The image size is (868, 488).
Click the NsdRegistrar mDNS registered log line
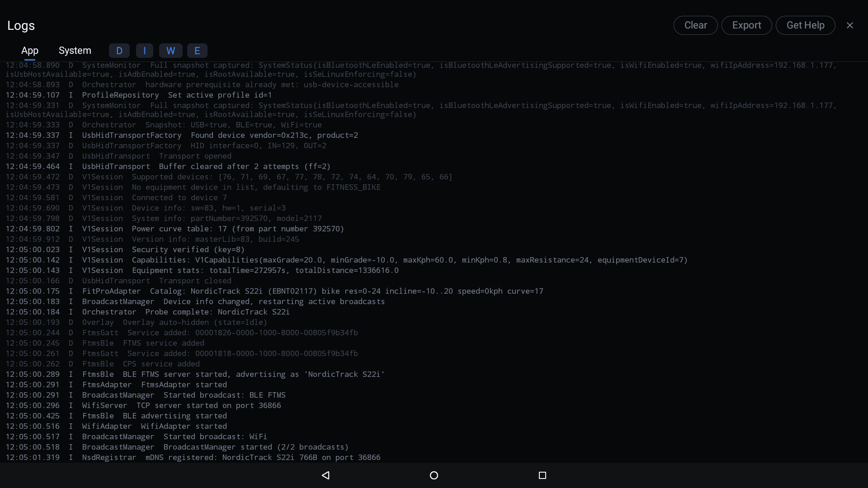tap(193, 457)
